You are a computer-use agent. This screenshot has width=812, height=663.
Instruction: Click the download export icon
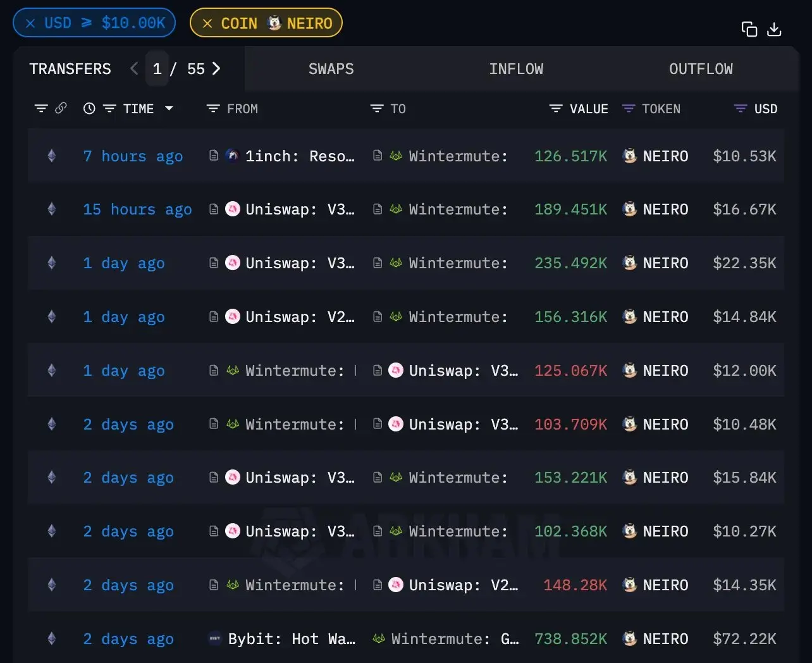774,29
